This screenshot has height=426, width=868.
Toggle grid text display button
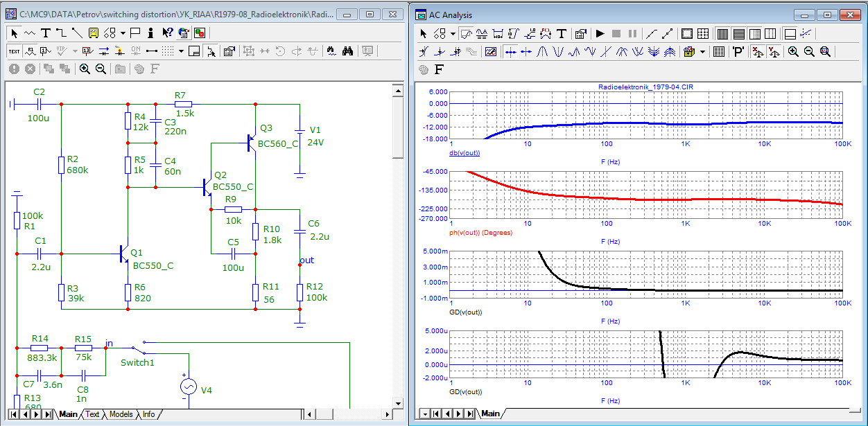tap(15, 51)
